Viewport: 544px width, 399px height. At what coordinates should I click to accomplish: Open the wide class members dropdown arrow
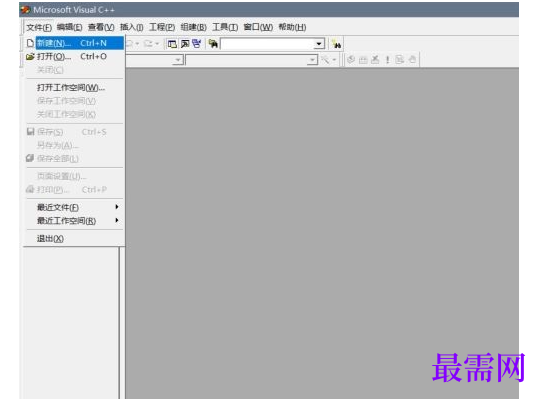coord(312,60)
